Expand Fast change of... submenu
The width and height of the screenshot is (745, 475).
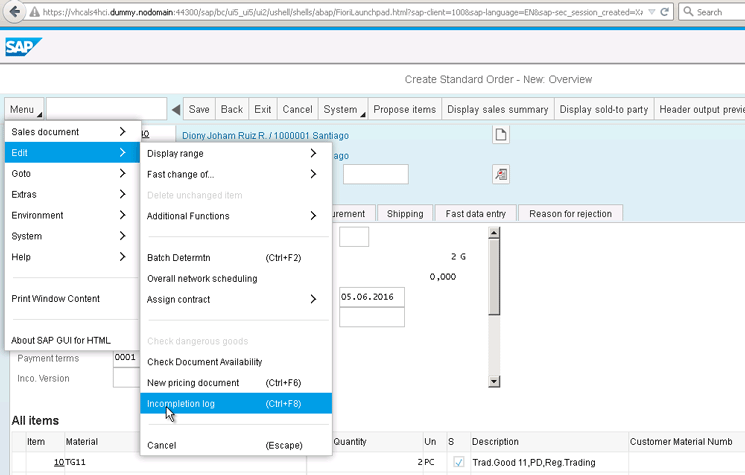click(236, 174)
